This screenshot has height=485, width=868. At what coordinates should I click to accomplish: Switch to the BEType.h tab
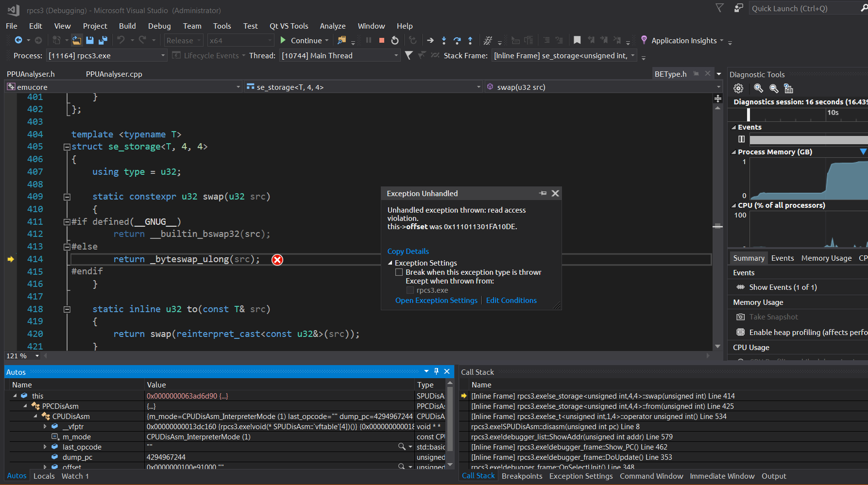tap(671, 74)
